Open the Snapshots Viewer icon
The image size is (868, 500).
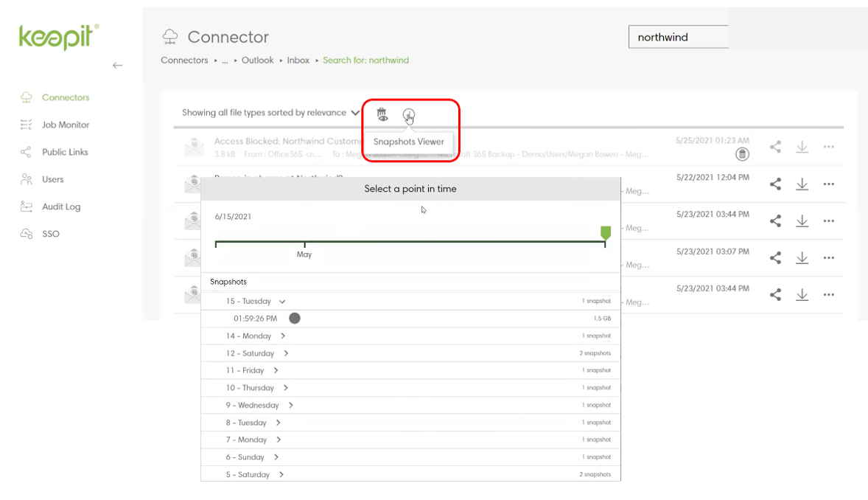coord(408,115)
